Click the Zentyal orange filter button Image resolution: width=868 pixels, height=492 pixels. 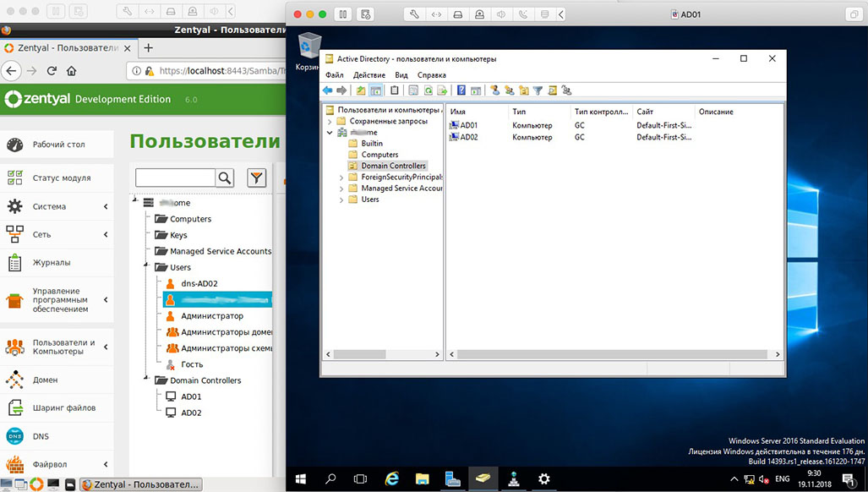(x=256, y=178)
